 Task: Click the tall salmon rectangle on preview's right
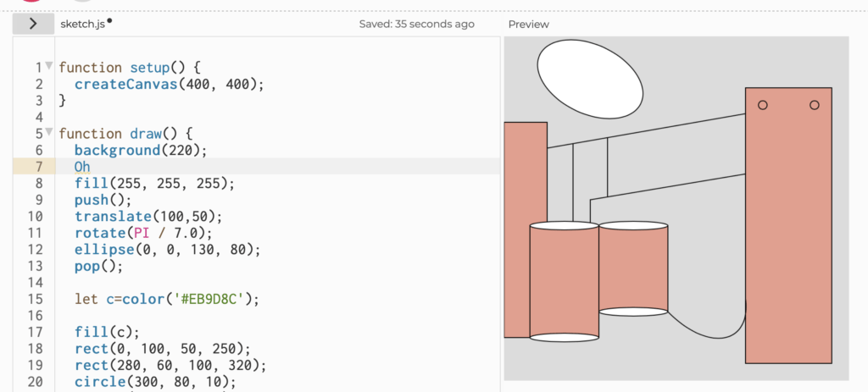(788, 225)
